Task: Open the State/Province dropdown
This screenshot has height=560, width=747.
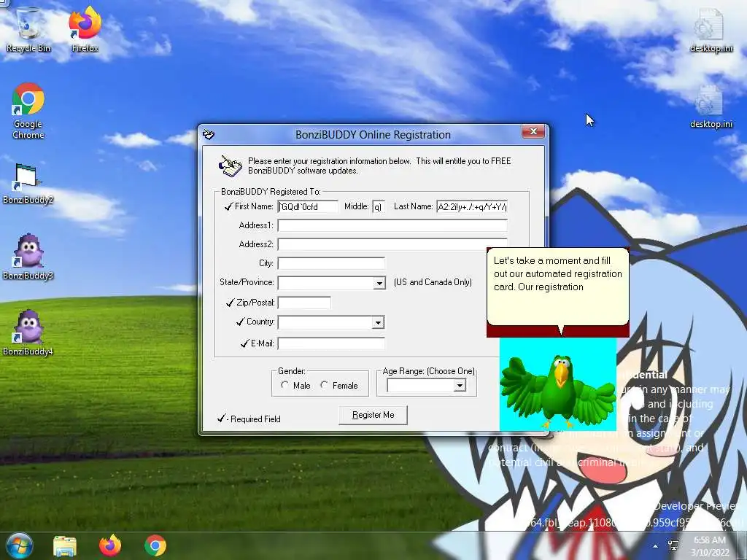Action: (x=379, y=284)
